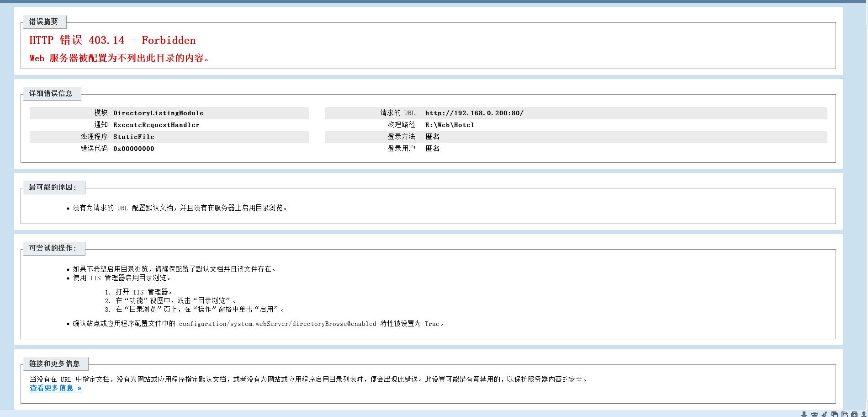The image size is (868, 417).
Task: Click the share arrow icon in status bar
Action: pyautogui.click(x=844, y=415)
